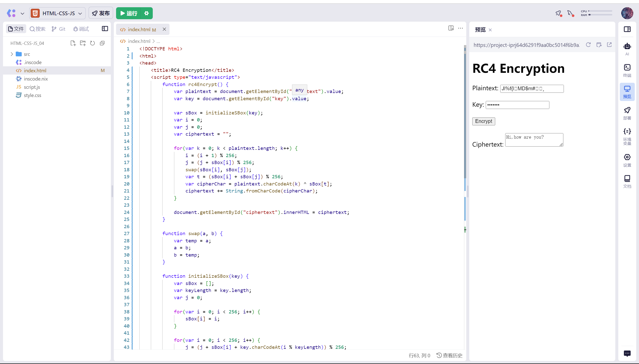This screenshot has height=364, width=639.
Task: Open the editor more-actions menu
Action: [461, 28]
